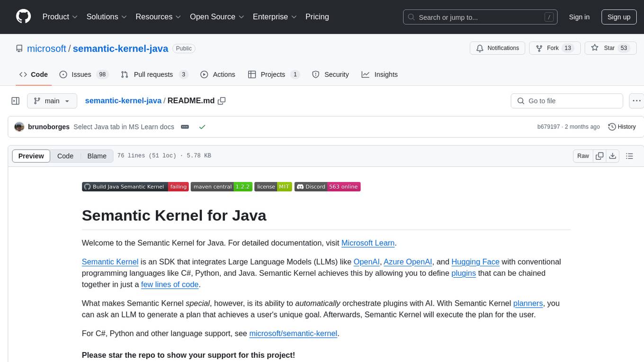644x362 pixels.
Task: Open the commit message Select Java tab
Action: point(124,127)
